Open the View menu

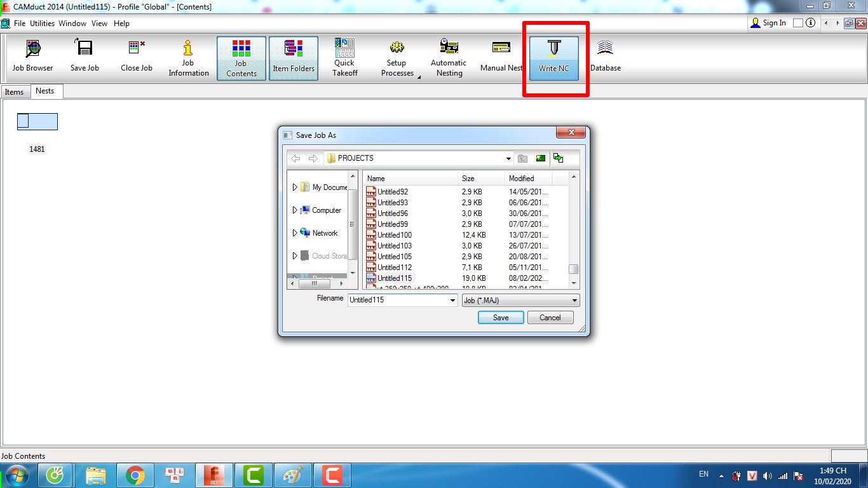[x=100, y=24]
